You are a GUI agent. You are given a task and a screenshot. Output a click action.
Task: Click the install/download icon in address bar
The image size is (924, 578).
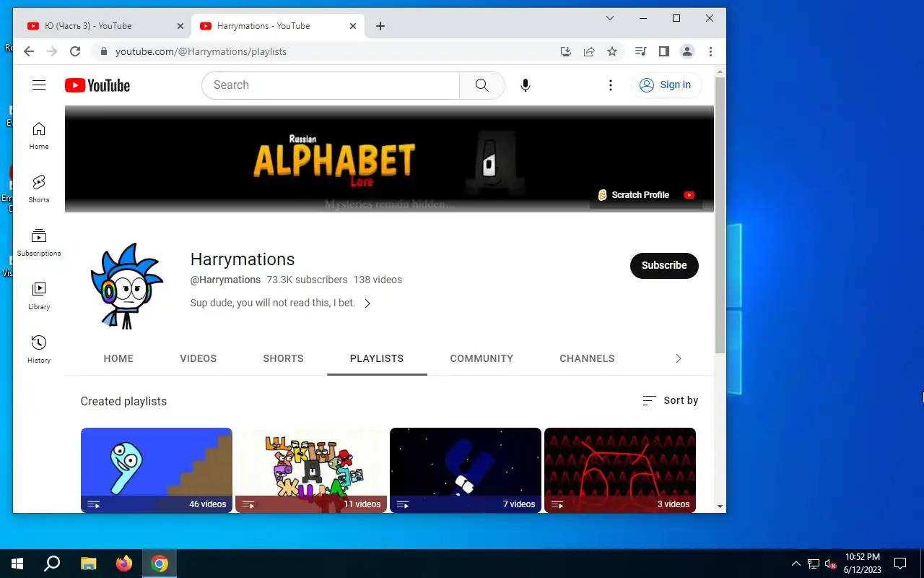click(566, 51)
